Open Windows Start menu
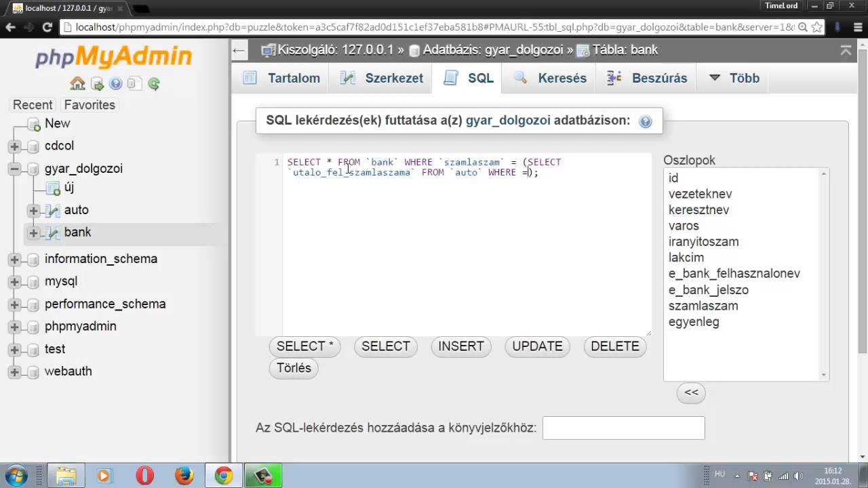Image resolution: width=868 pixels, height=488 pixels. (x=16, y=475)
